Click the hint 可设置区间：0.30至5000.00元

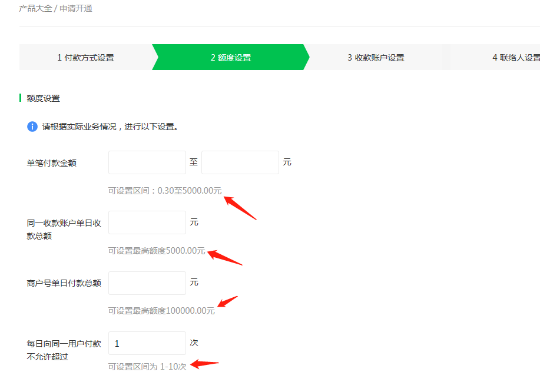pos(165,191)
